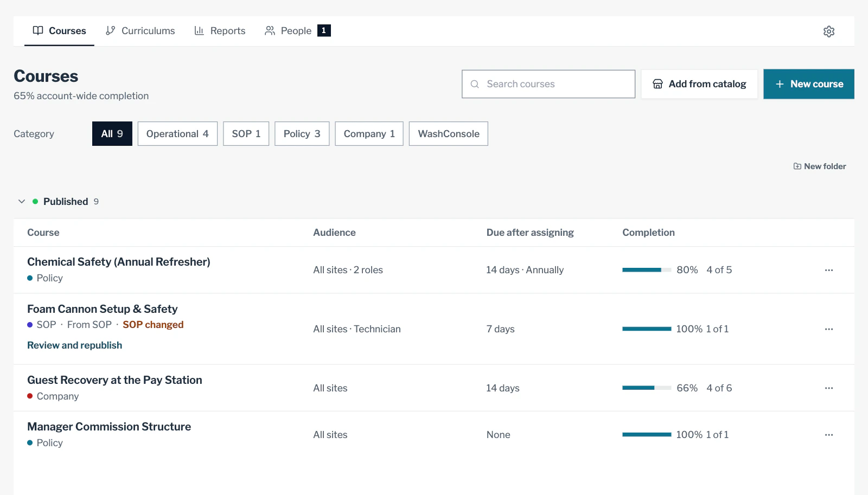The image size is (868, 495).
Task: Click the SOP changed status label
Action: (153, 325)
